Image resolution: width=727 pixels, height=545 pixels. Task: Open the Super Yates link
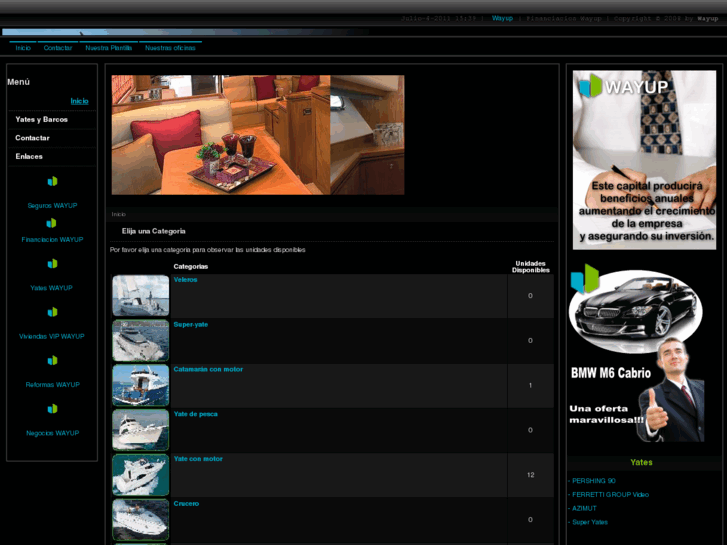click(590, 522)
